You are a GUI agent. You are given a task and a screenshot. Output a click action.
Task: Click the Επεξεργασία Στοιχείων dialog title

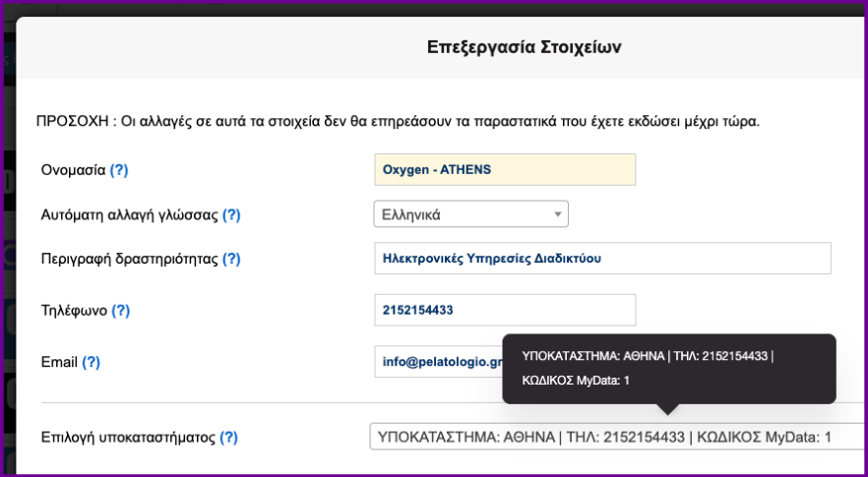[x=524, y=46]
